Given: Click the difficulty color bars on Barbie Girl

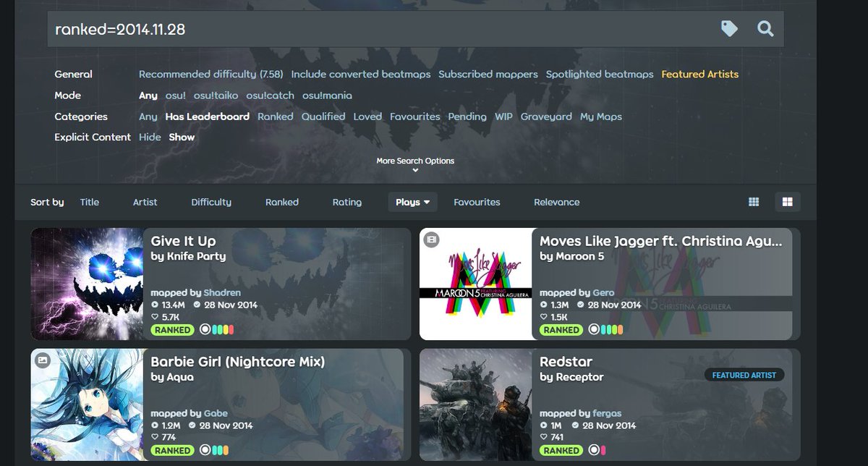Looking at the screenshot, I should [x=221, y=450].
